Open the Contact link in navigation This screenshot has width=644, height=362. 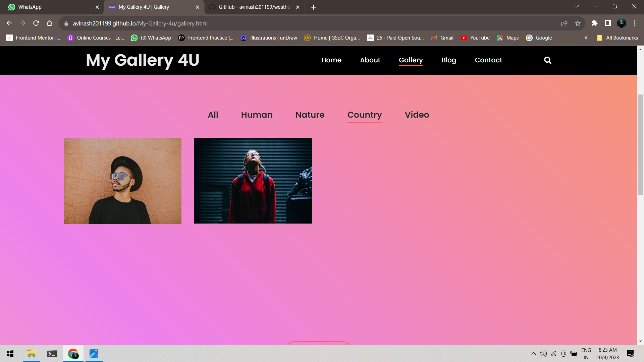(488, 60)
